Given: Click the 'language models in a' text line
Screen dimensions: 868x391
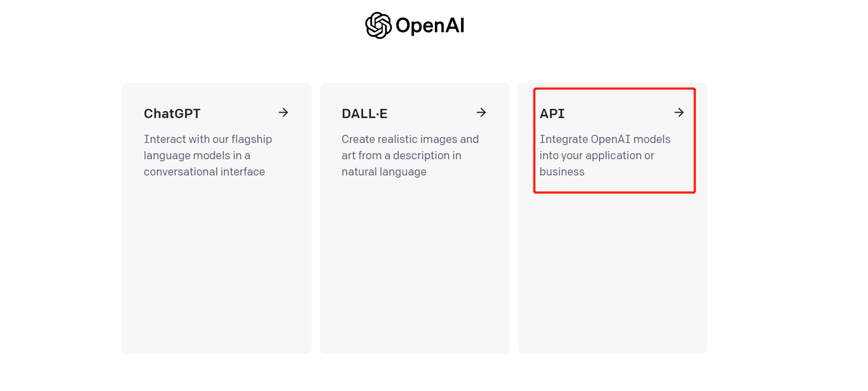Looking at the screenshot, I should coord(197,155).
